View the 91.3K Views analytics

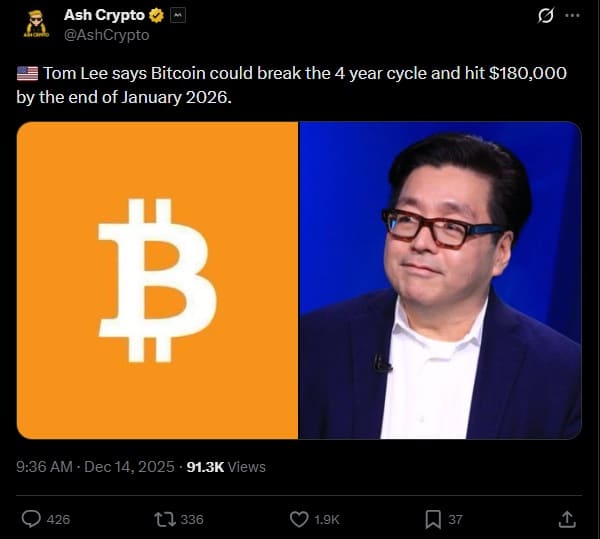pyautogui.click(x=226, y=467)
